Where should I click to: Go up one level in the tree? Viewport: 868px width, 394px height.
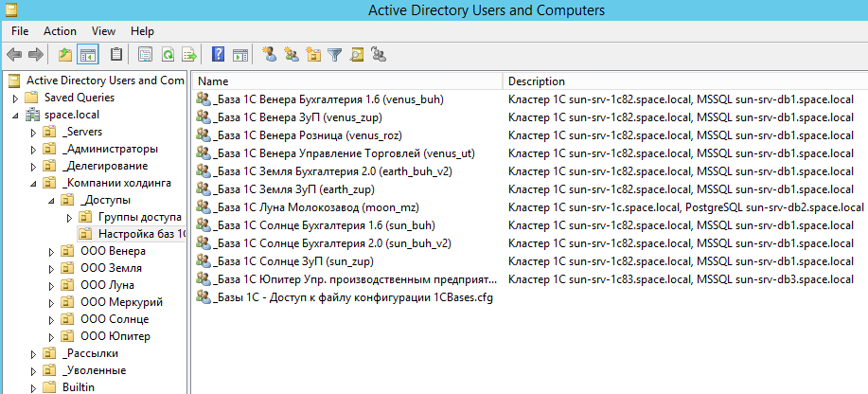point(65,55)
